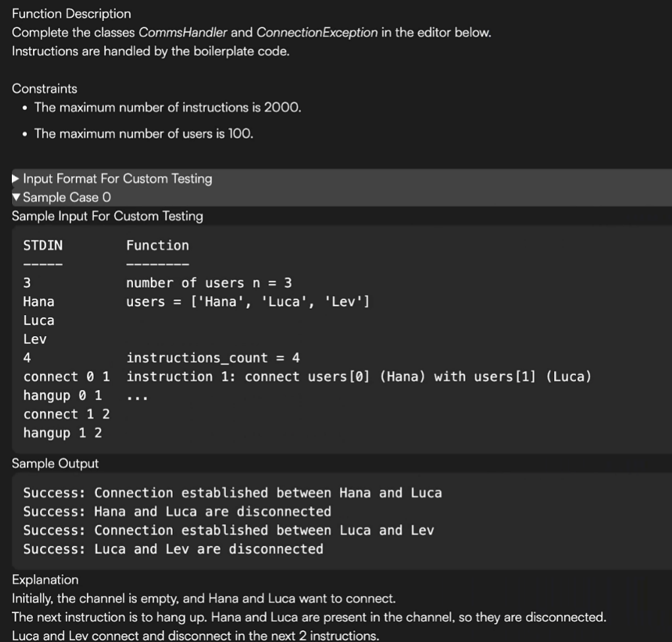The height and width of the screenshot is (642, 672).
Task: Click the maximum users 100 bullet
Action: click(144, 133)
